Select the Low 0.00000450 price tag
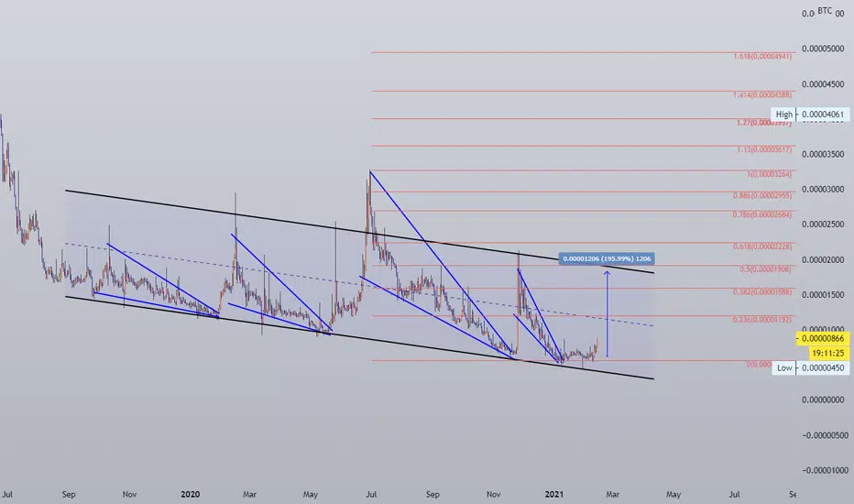This screenshot has width=854, height=504. point(810,368)
